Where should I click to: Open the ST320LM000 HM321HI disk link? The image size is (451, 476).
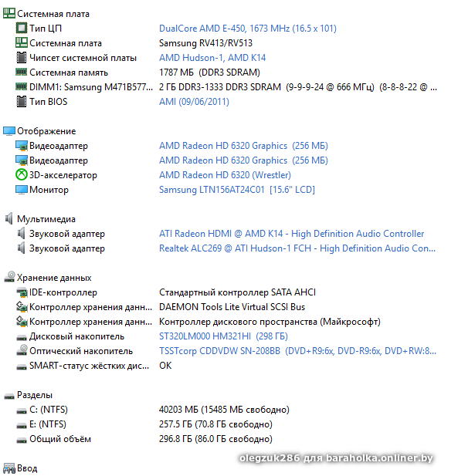pyautogui.click(x=223, y=336)
